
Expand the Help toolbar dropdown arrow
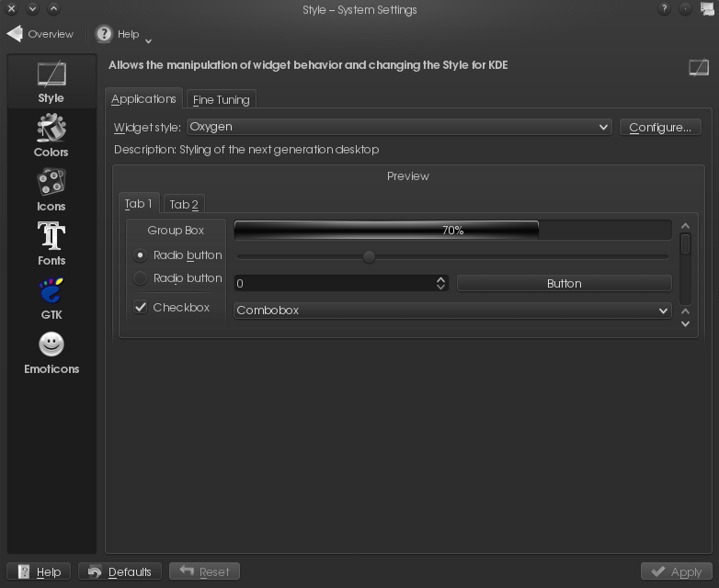(x=148, y=41)
